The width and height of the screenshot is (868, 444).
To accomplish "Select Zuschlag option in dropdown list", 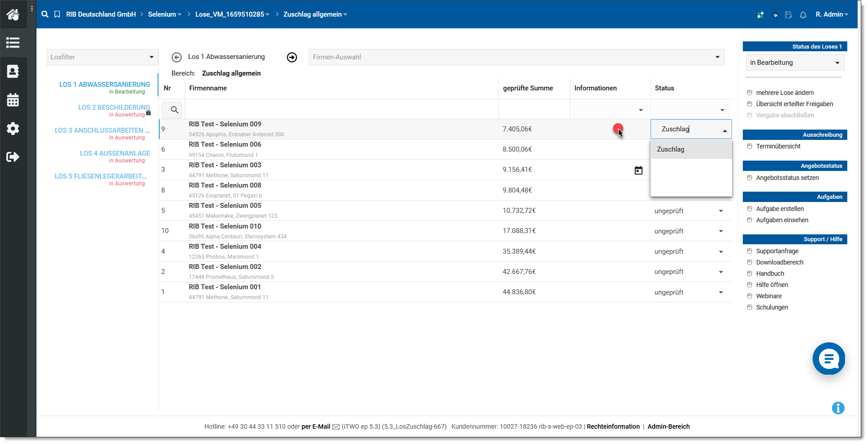I will [x=671, y=149].
